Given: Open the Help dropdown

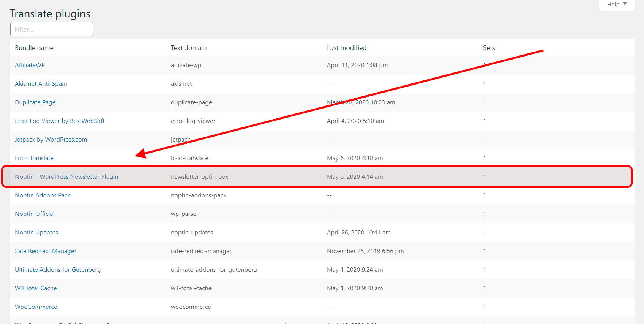Looking at the screenshot, I should pyautogui.click(x=617, y=5).
